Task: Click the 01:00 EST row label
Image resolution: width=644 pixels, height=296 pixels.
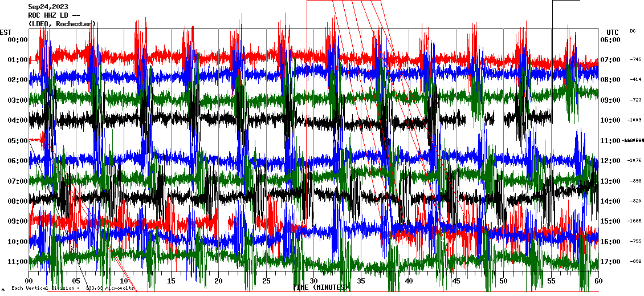Action: coord(18,60)
